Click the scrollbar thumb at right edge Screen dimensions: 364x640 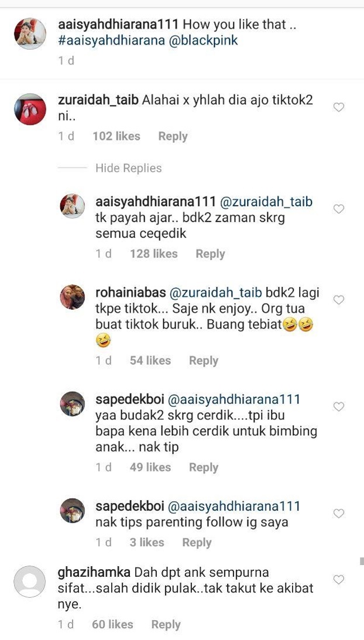(x=362, y=561)
